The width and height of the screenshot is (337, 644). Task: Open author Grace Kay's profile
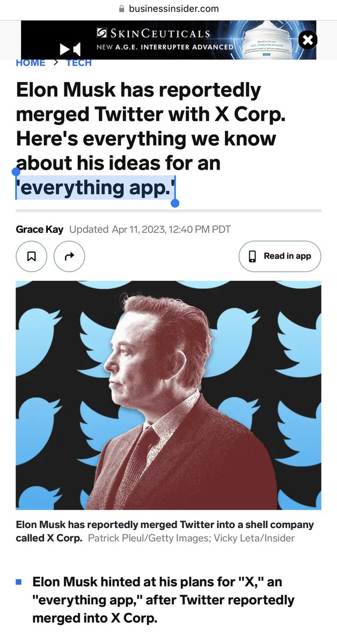[x=40, y=230]
